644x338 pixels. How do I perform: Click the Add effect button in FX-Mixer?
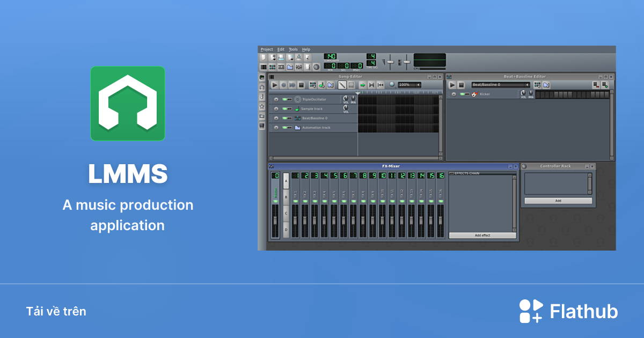482,236
